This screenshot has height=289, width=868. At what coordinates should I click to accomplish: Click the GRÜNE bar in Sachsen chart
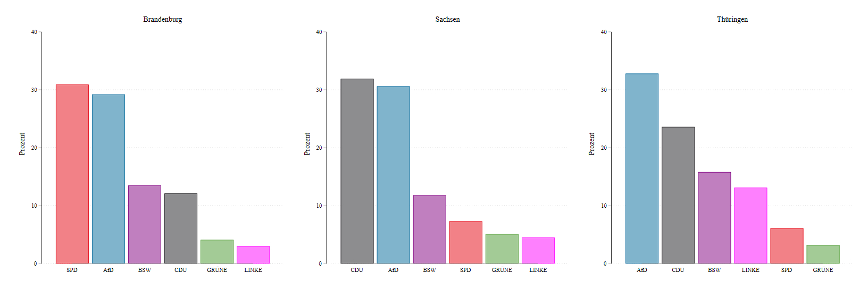[502, 249]
